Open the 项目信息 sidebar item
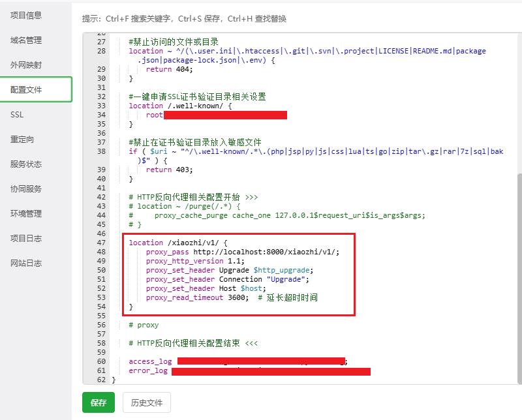The height and width of the screenshot is (420, 522). tap(25, 16)
